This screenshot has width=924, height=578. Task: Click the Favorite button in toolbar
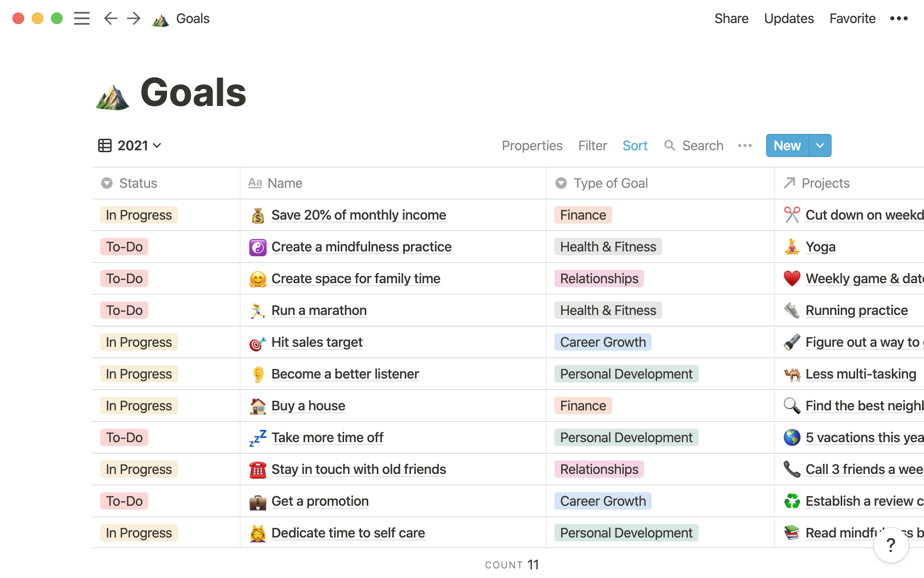point(852,18)
